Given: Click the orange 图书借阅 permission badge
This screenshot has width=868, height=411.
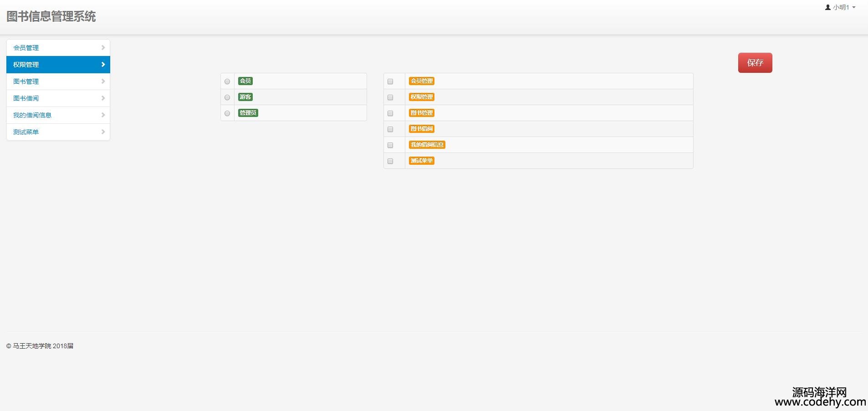Looking at the screenshot, I should 421,129.
